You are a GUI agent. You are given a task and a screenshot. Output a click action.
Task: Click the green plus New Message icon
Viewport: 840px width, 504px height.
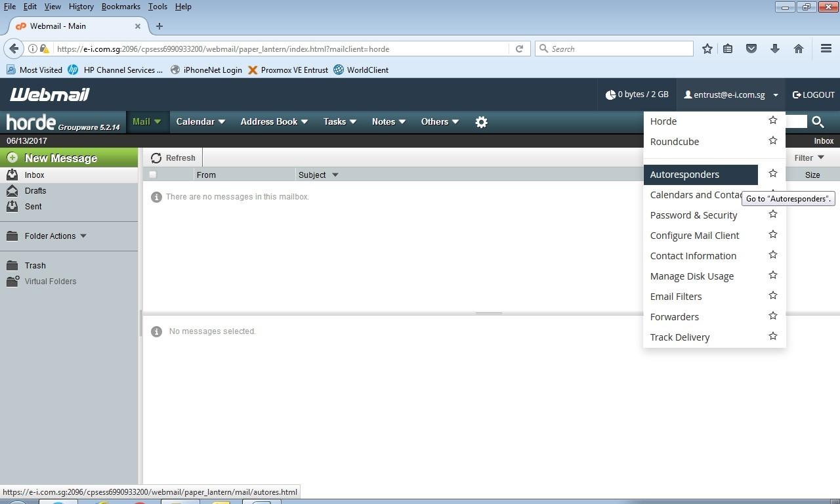12,157
